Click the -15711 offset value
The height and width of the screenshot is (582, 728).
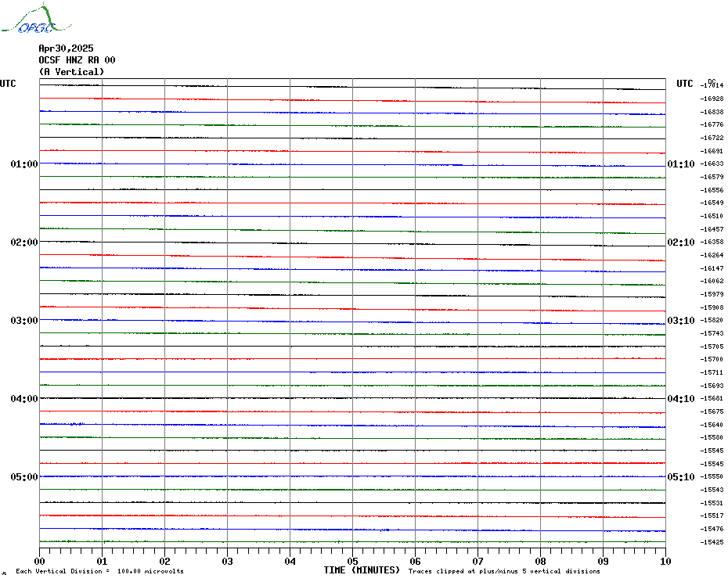click(x=712, y=372)
